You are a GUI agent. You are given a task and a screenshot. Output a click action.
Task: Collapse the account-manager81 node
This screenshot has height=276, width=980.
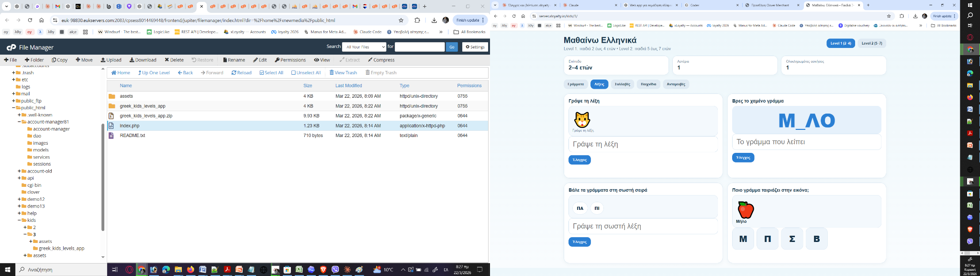tap(19, 122)
